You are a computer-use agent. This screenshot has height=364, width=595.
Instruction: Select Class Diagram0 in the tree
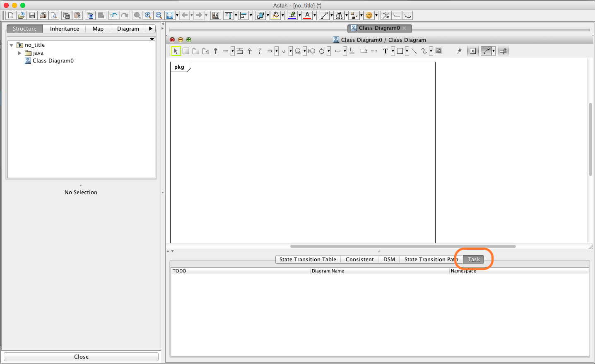click(53, 60)
